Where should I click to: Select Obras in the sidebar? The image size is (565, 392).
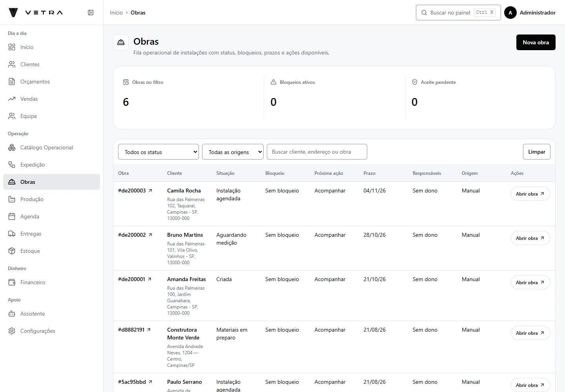coord(51,182)
